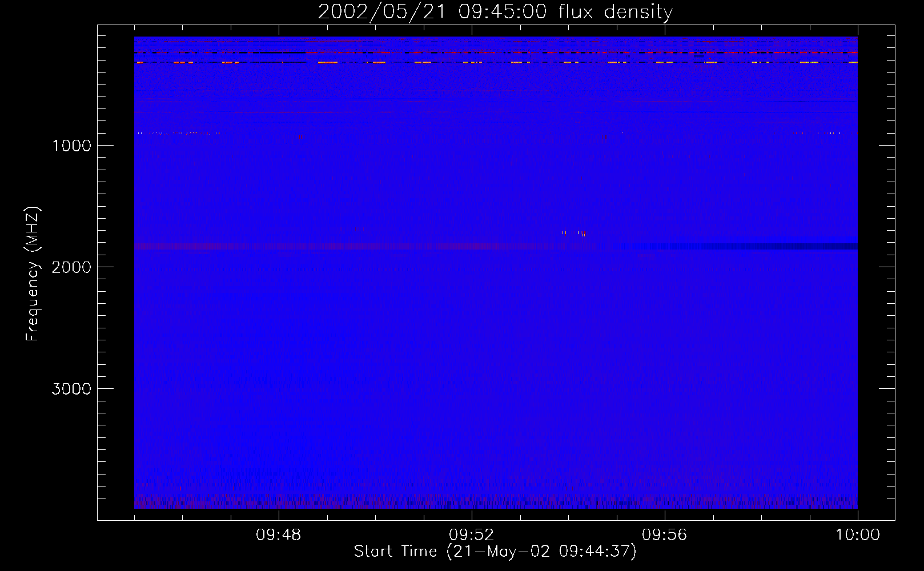Click the '3000' frequency tick label
924x571 pixels.
pyautogui.click(x=71, y=389)
